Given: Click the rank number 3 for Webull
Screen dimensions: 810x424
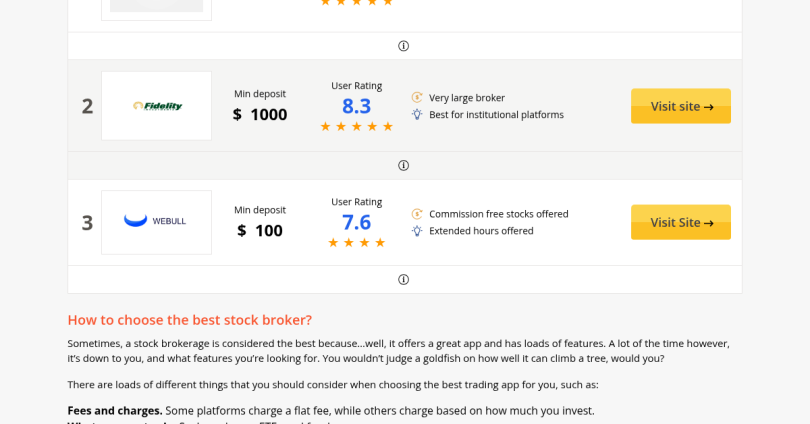Looking at the screenshot, I should click(87, 223).
